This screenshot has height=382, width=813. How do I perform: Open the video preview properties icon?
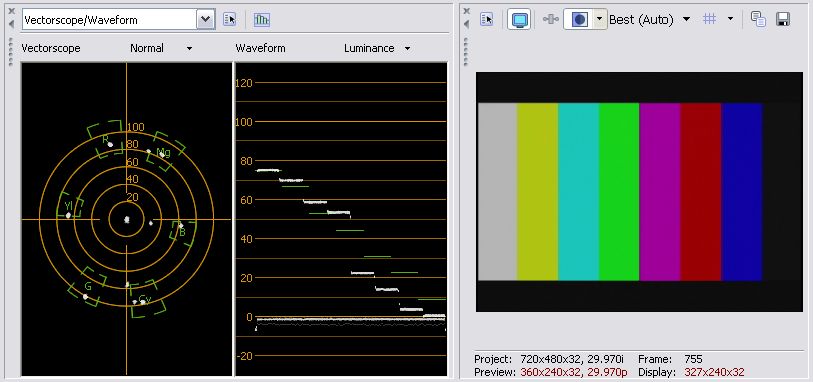pos(487,20)
